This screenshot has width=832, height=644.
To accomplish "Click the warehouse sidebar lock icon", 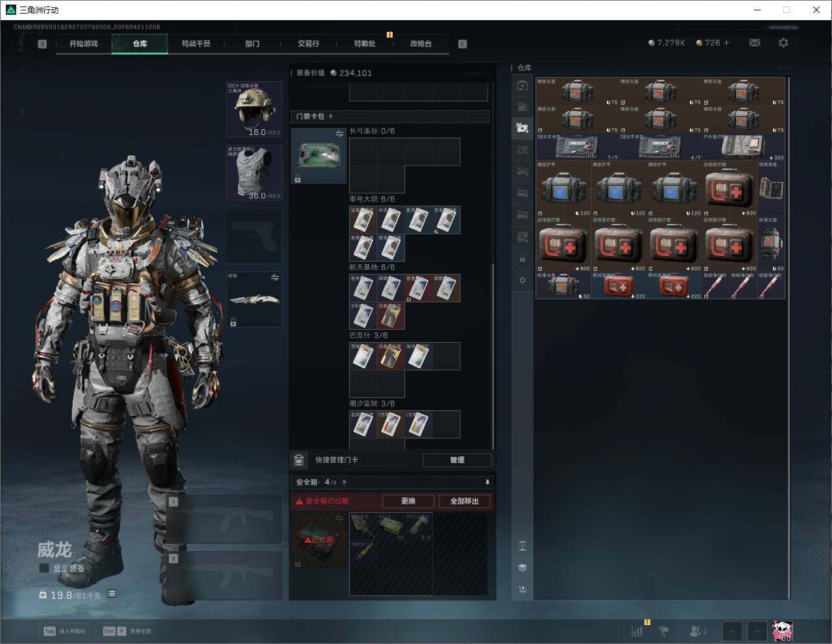I will (522, 259).
